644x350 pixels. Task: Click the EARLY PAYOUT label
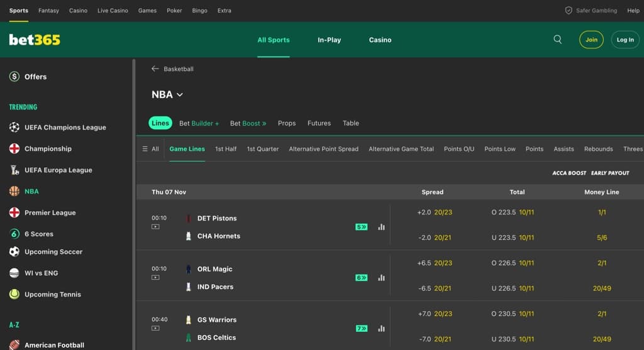[610, 173]
